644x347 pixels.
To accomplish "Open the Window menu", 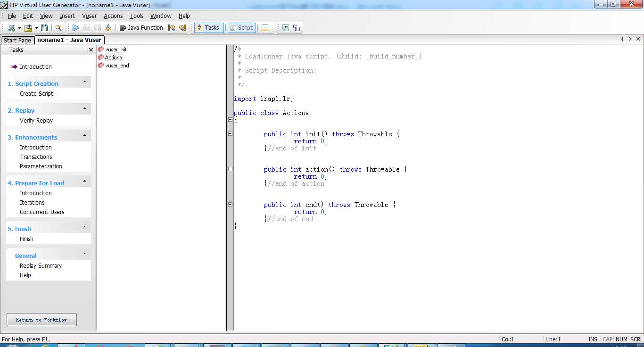I will pyautogui.click(x=161, y=16).
